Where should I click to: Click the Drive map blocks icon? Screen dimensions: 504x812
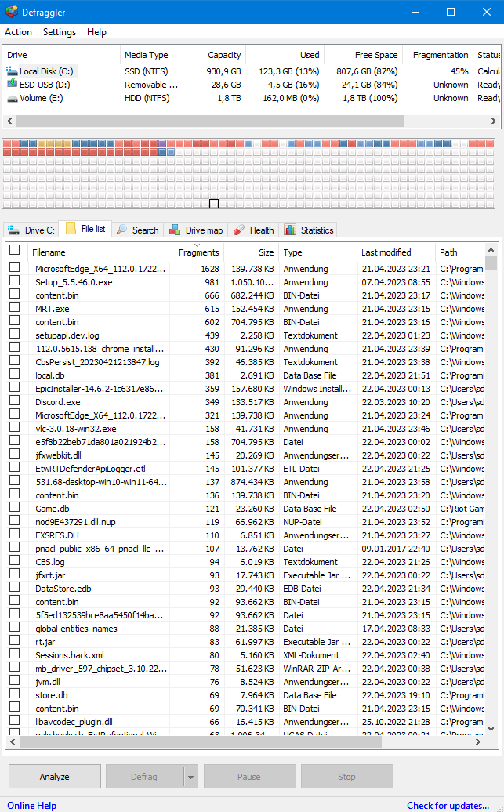pyautogui.click(x=176, y=230)
